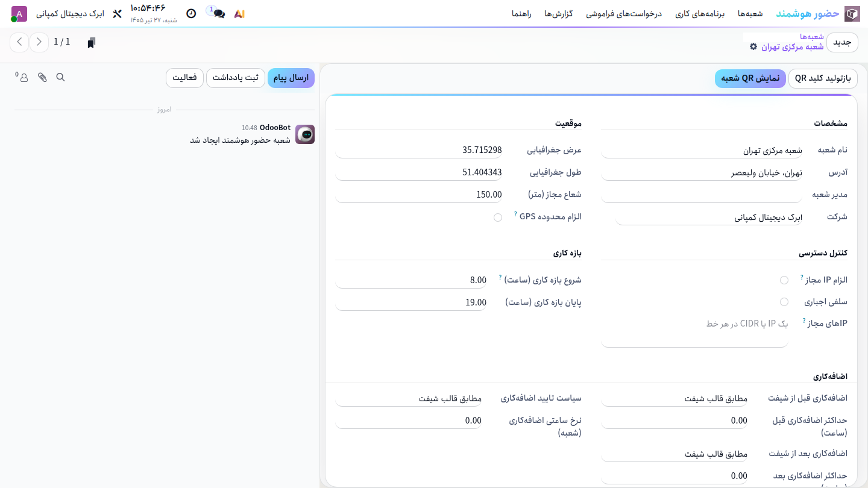This screenshot has width=868, height=488.
Task: Click the bookmark icon beside the pager
Action: tap(91, 43)
